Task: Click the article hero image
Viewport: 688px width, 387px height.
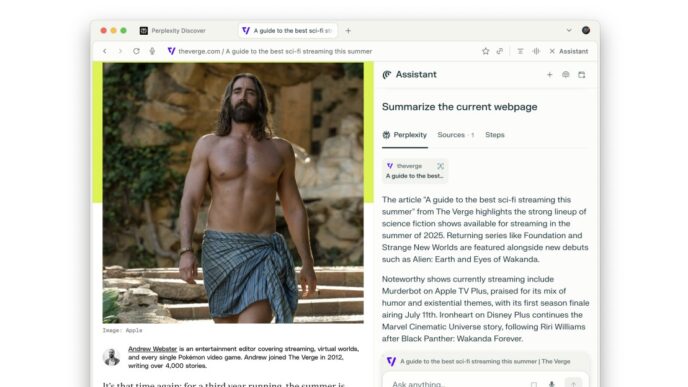Action: pyautogui.click(x=233, y=193)
